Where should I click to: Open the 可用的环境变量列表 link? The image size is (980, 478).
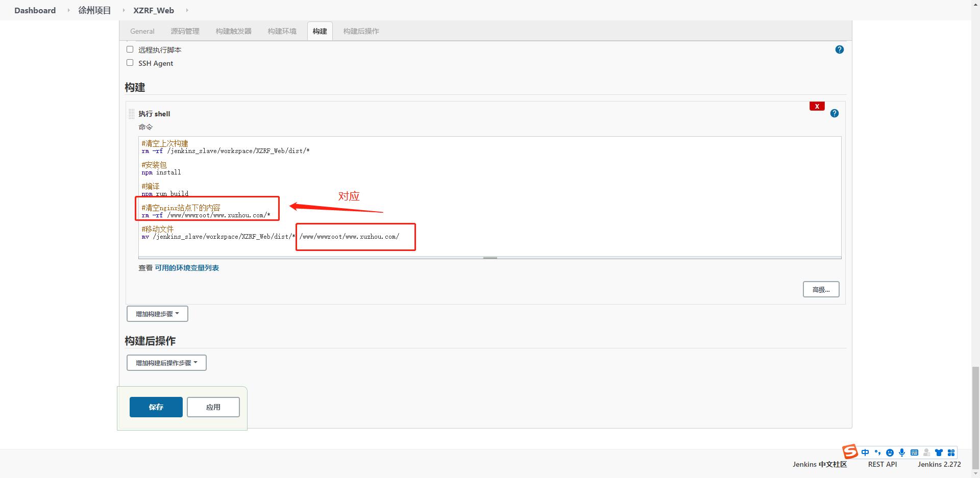tap(187, 268)
